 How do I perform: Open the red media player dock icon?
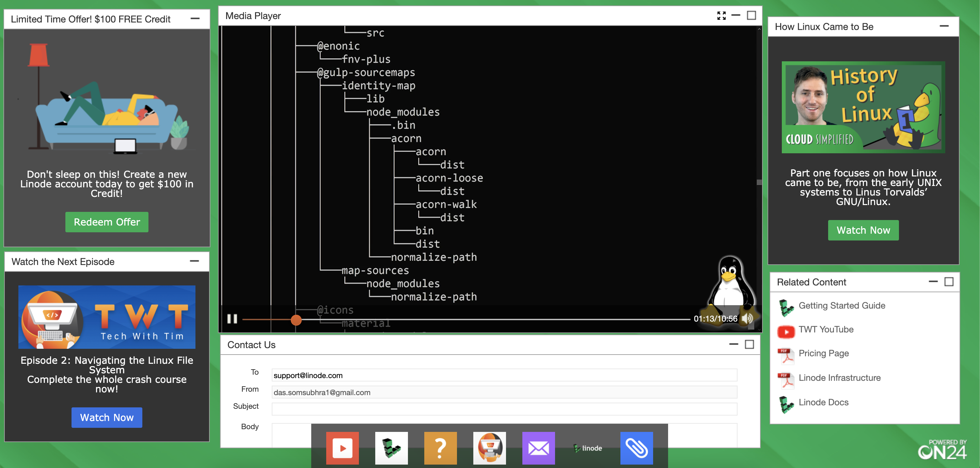pos(342,448)
